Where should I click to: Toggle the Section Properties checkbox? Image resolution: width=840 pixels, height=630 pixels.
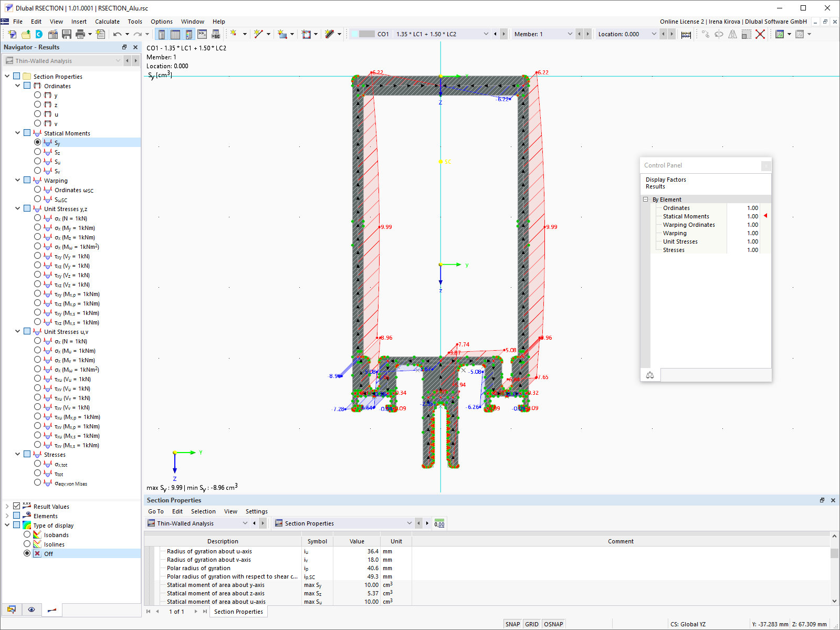17,76
